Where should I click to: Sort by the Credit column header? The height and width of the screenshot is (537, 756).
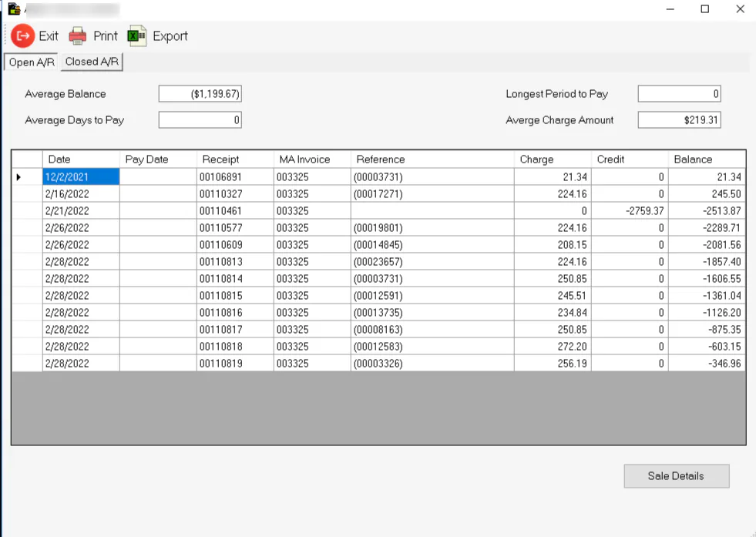[x=630, y=159]
